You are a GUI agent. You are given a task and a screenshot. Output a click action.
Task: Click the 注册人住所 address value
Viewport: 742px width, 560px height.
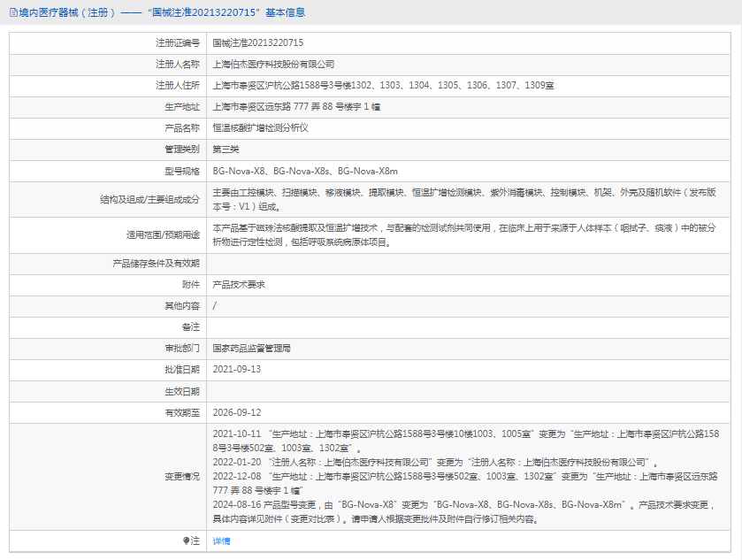[x=383, y=86]
